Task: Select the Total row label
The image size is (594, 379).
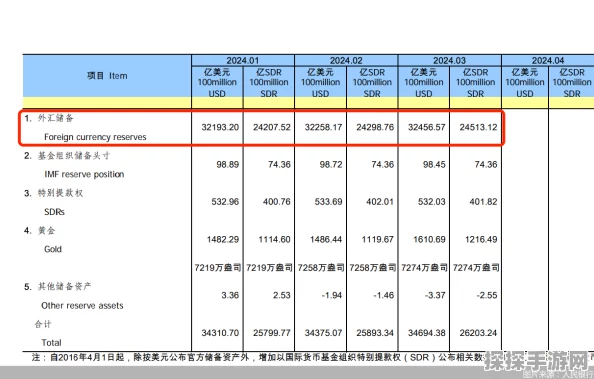Action: click(51, 343)
